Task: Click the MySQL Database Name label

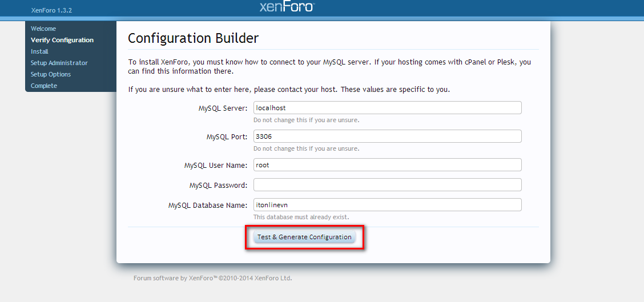Action: 207,206
